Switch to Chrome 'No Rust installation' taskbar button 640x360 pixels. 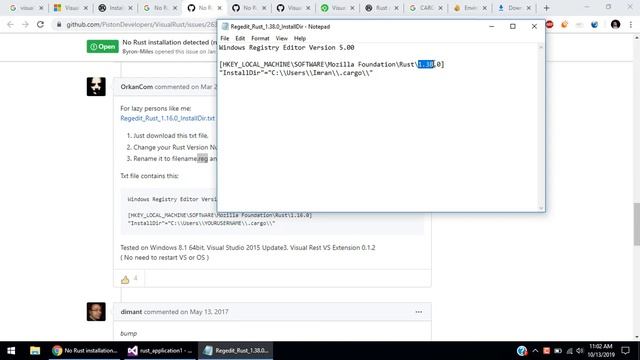tap(85, 351)
